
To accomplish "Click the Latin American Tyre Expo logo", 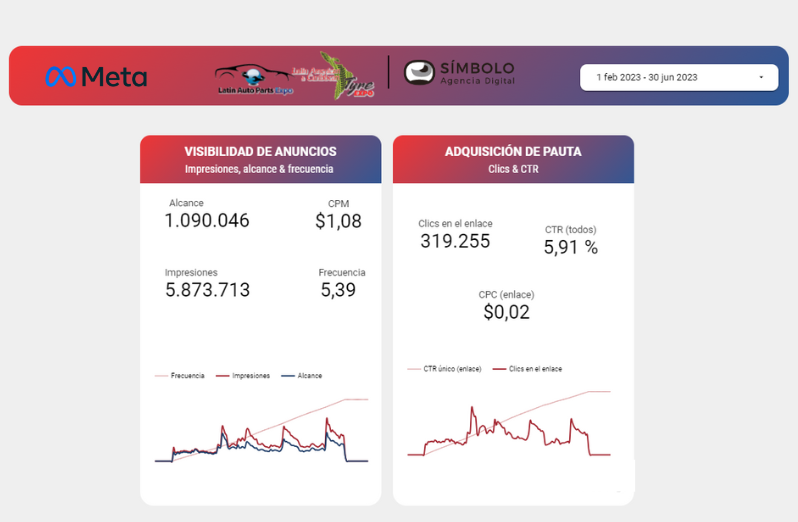I will point(335,75).
